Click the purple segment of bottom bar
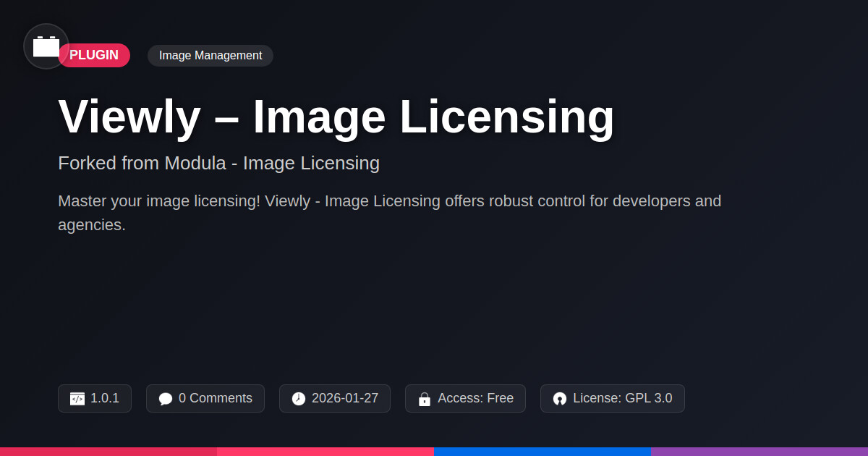Screen dimensions: 868x456 point(759,451)
